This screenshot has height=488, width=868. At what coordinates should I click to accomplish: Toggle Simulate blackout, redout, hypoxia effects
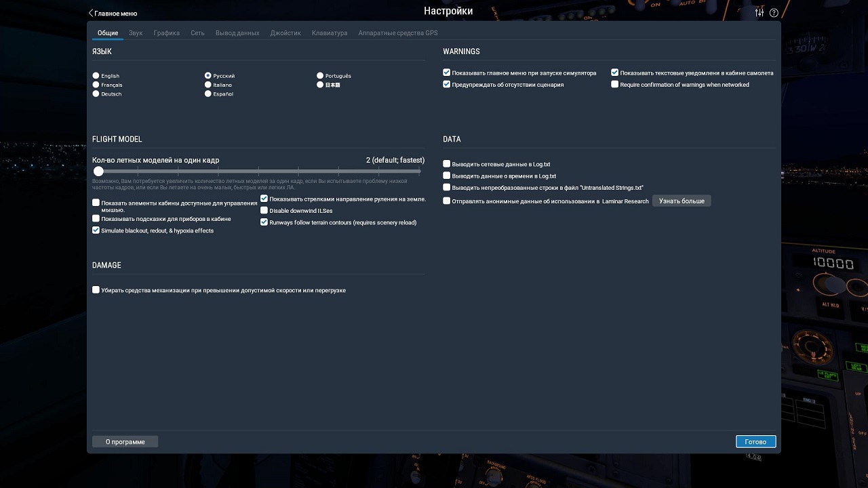[96, 230]
